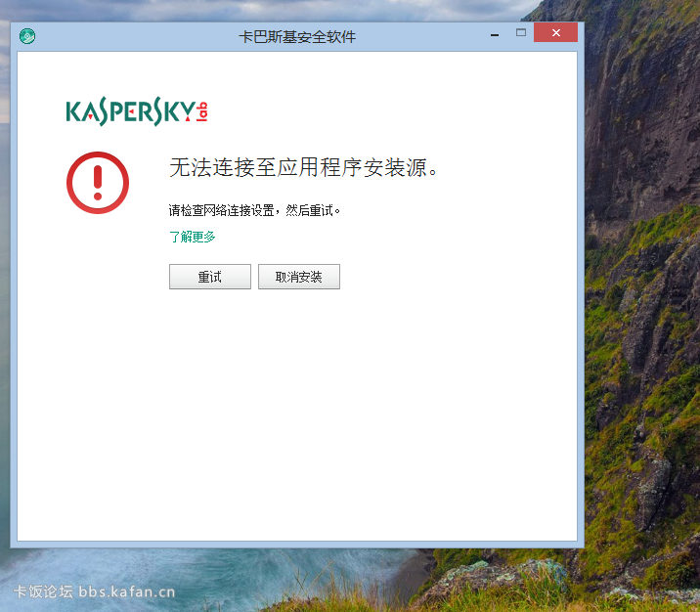Click the message 请检查网络连接设置，然后重试
This screenshot has height=612, width=700.
point(254,210)
